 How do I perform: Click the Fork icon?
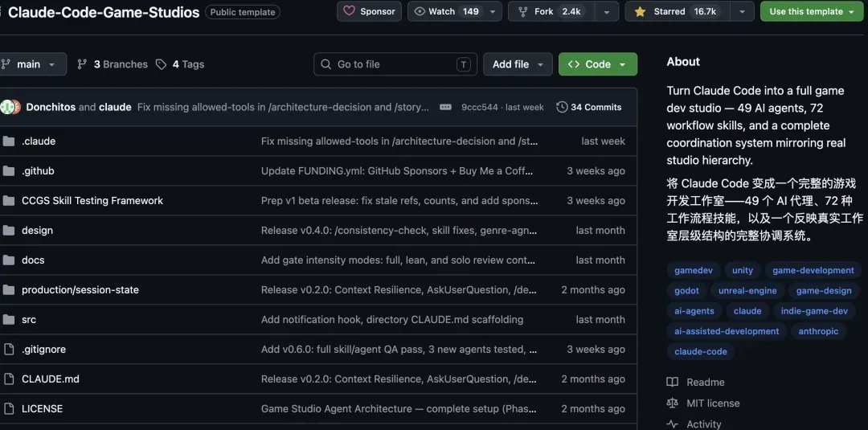(x=522, y=11)
